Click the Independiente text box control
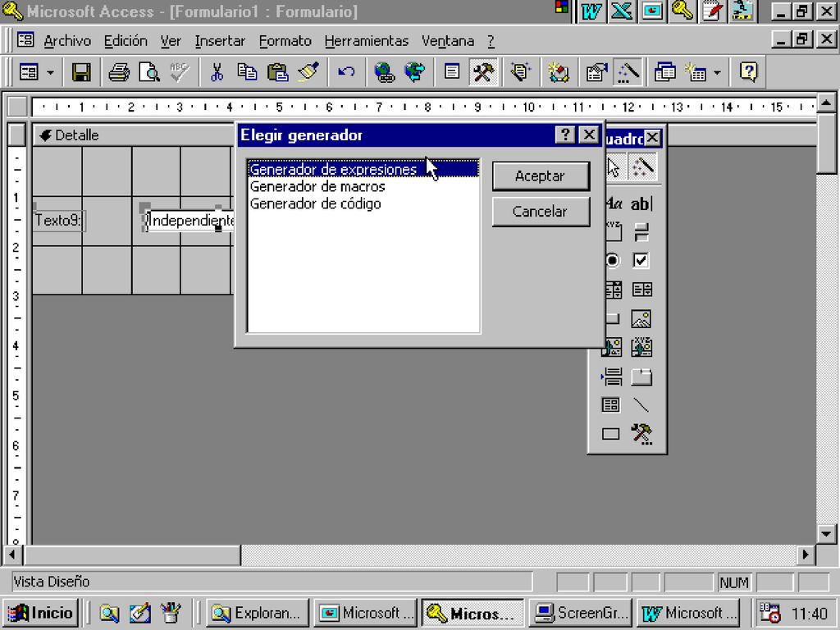Viewport: 840px width, 630px height. [x=190, y=220]
